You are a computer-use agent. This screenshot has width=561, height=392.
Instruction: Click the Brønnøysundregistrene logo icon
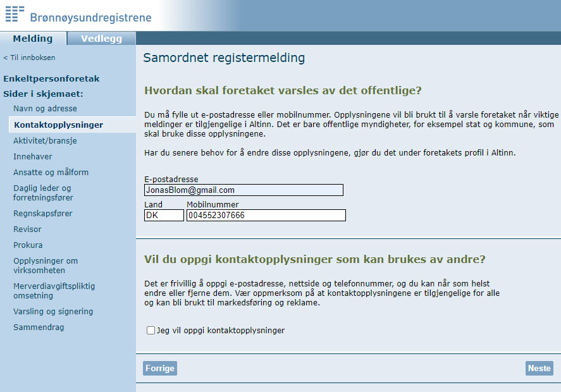[15, 13]
